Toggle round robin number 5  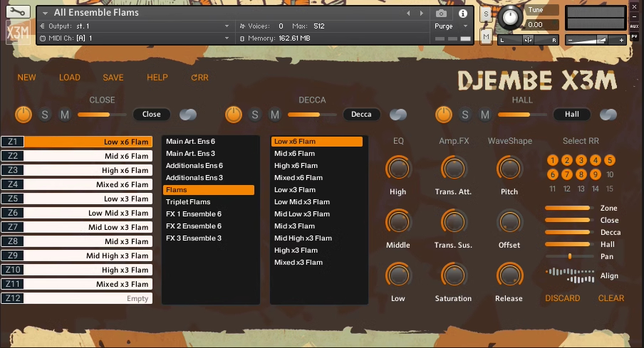click(x=610, y=160)
